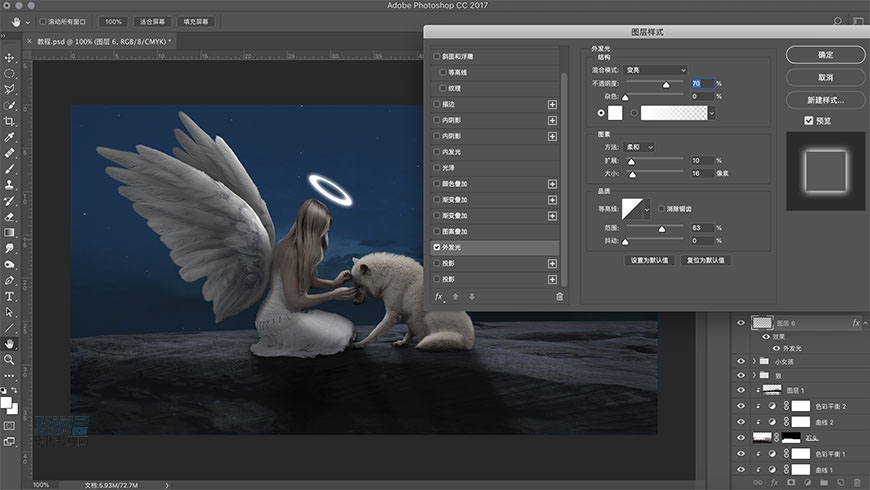Select the Polygonal Lasso tool

point(9,89)
